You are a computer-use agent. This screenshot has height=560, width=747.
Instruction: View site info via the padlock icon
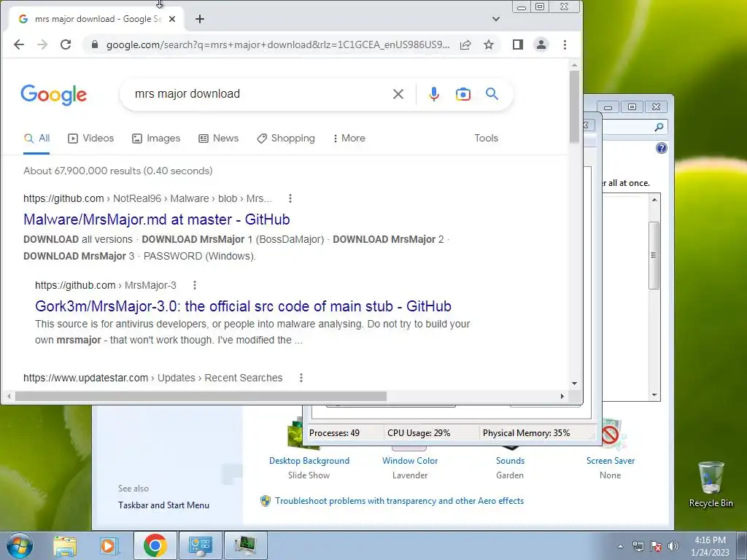94,44
